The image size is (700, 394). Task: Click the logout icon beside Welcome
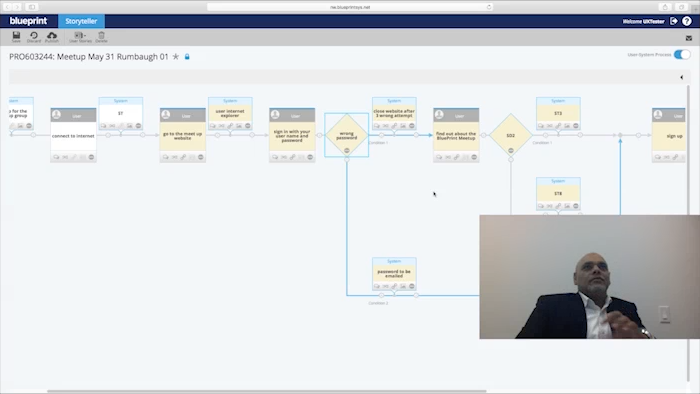674,21
